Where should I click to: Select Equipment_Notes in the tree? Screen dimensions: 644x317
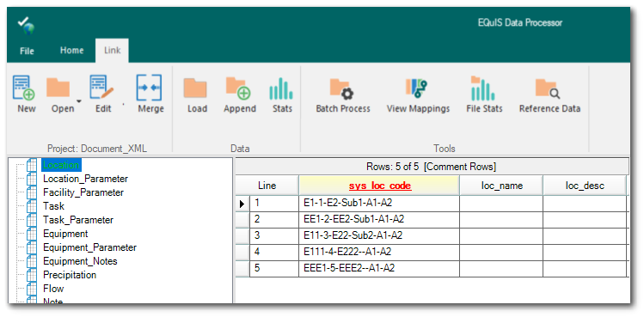80,261
